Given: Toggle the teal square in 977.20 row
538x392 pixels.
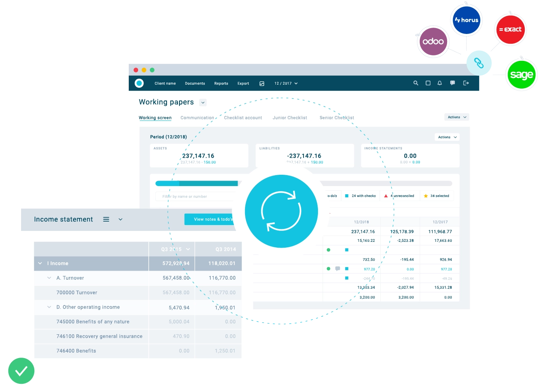Looking at the screenshot, I should (346, 269).
